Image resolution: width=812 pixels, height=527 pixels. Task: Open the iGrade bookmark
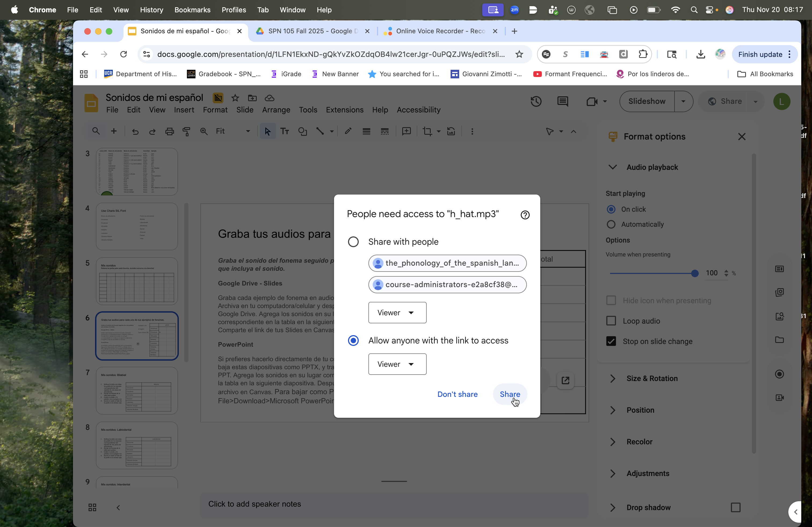pyautogui.click(x=286, y=74)
